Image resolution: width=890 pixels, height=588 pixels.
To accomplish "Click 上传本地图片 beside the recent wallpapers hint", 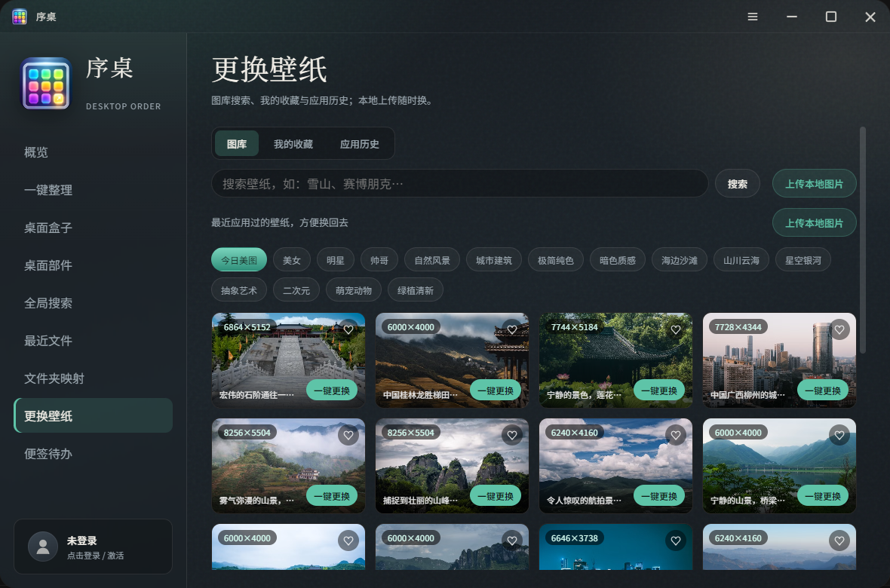I will 814,222.
